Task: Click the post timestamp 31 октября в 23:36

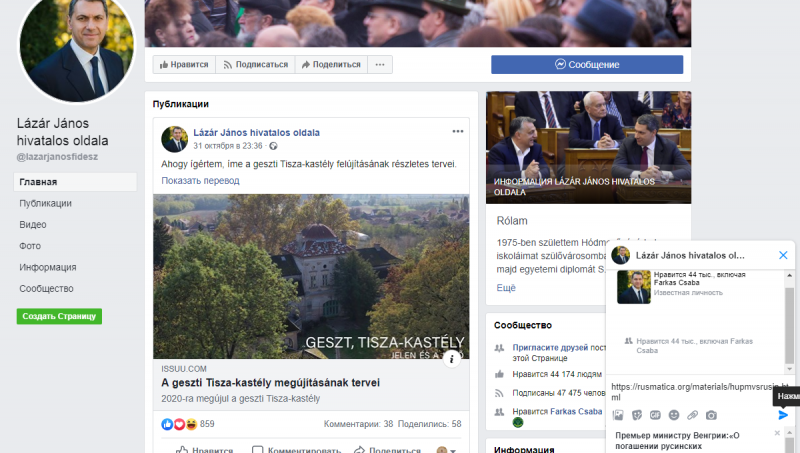Action: pos(228,146)
